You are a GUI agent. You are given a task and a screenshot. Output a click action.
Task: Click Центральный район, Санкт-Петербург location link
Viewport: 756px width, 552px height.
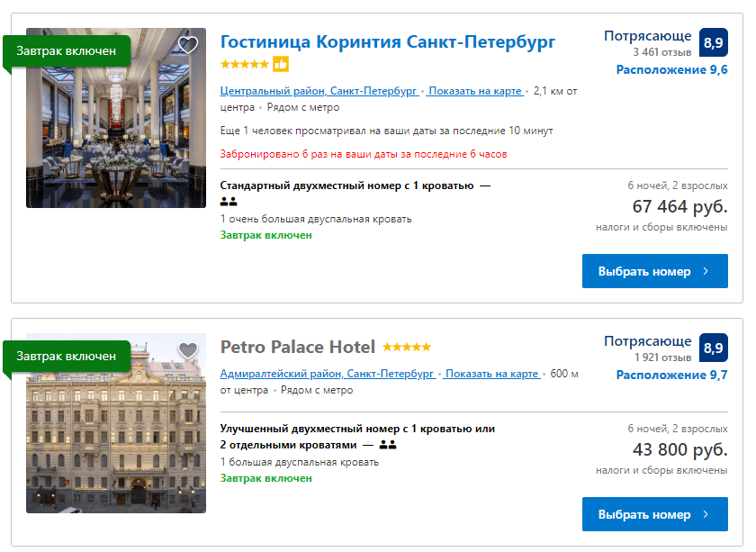(319, 91)
